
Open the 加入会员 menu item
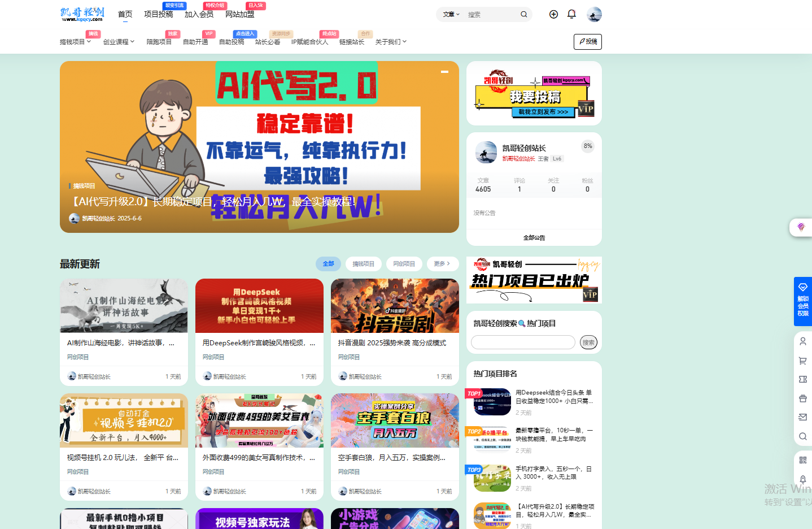(199, 14)
